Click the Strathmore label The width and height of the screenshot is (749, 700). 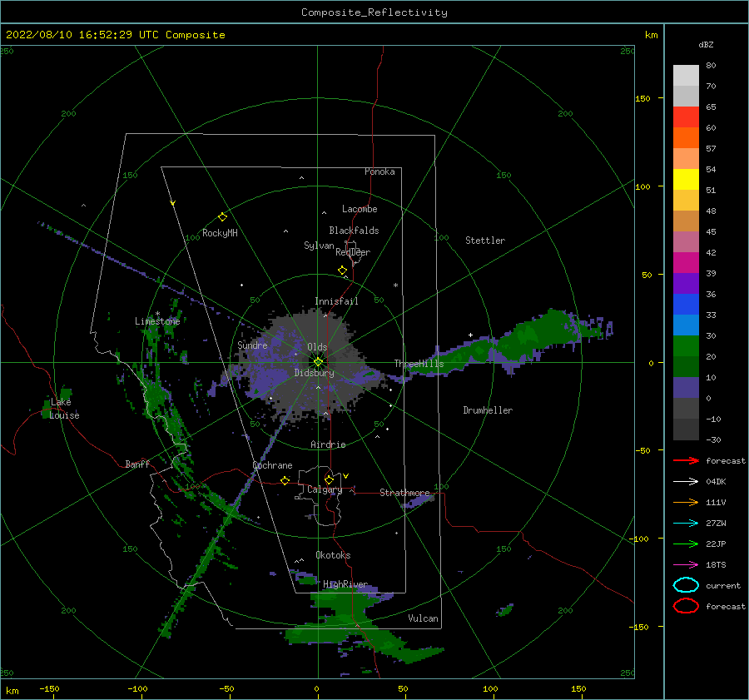point(404,492)
